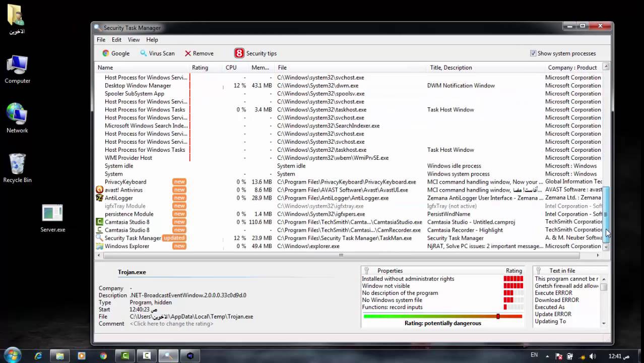Toggle the Show system processes checkbox

[x=533, y=53]
